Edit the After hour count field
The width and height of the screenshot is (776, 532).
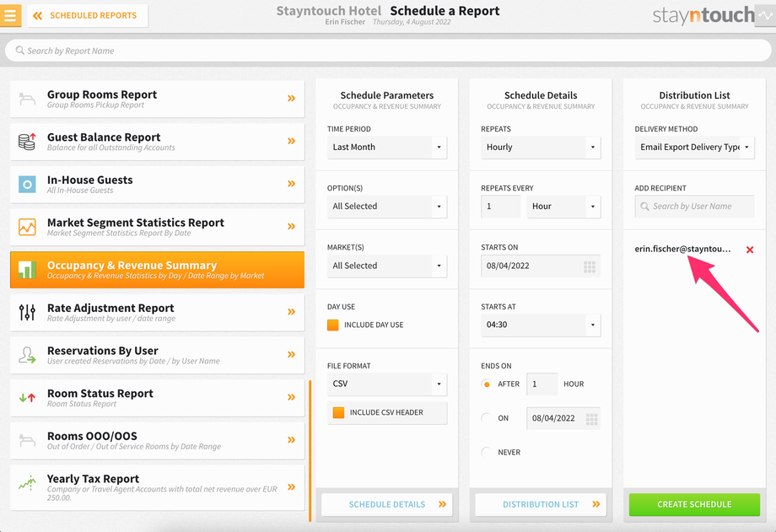(542, 384)
